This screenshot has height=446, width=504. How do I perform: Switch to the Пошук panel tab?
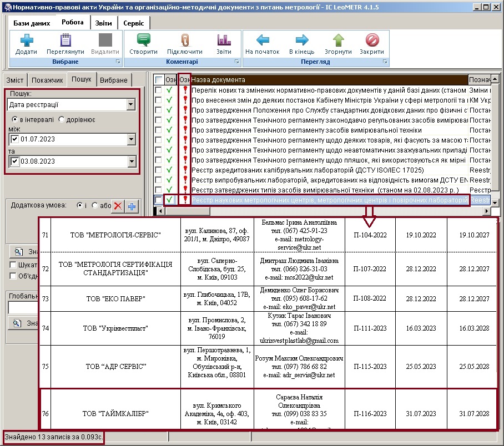82,79
